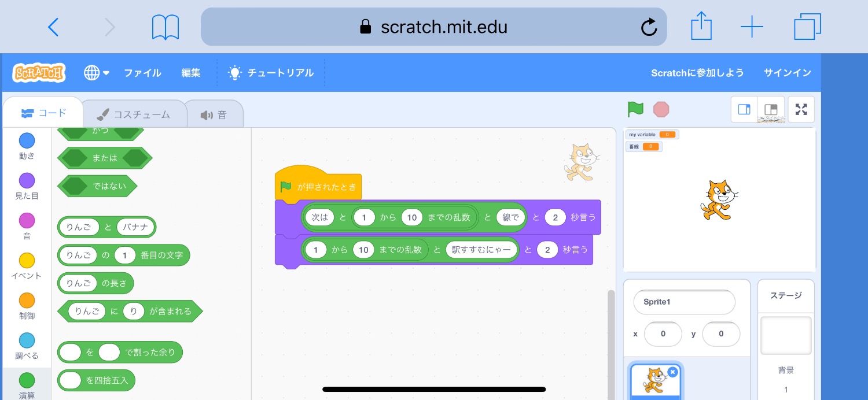Switch to the コード tab
Viewport: 868px width, 400px height.
click(43, 113)
